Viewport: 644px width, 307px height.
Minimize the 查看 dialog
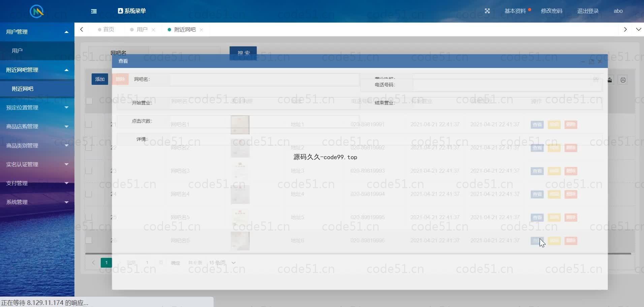tap(583, 62)
